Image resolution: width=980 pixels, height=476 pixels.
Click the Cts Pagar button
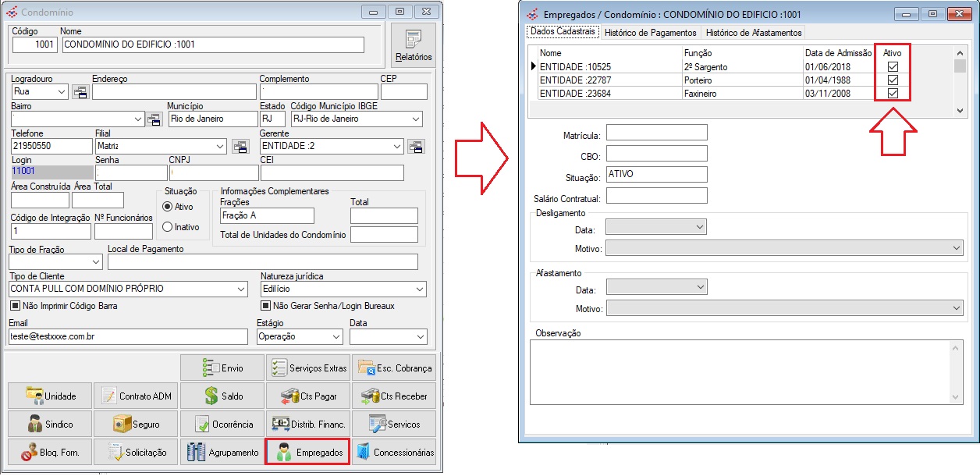(307, 396)
